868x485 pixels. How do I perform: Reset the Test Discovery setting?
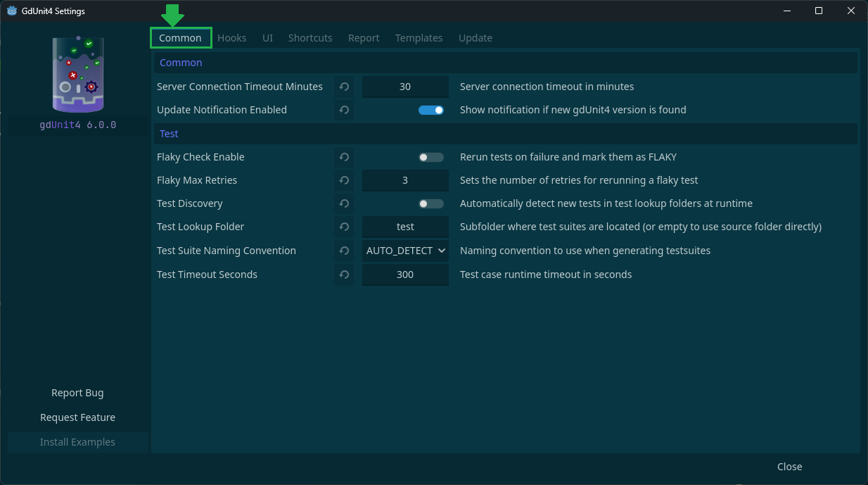344,203
